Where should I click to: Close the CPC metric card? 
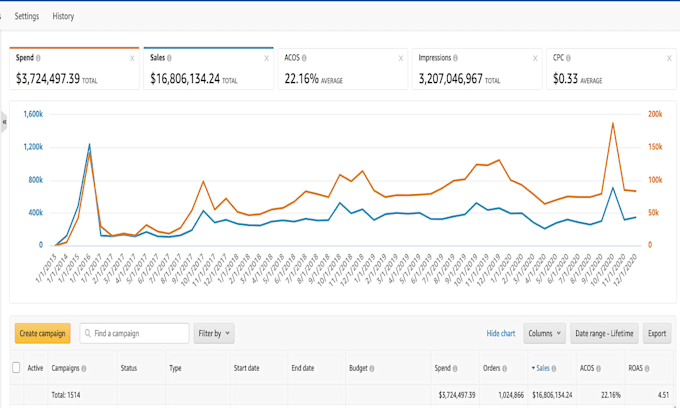click(669, 59)
